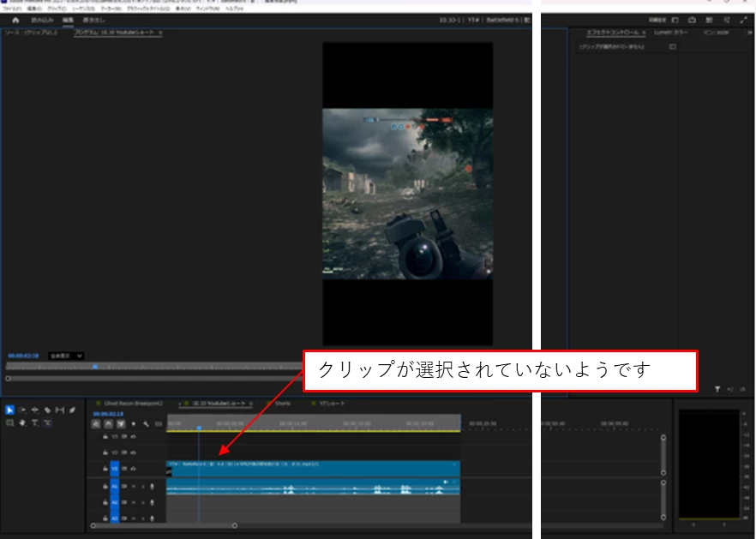Mute audio track A1
756x539 pixels.
[x=134, y=487]
